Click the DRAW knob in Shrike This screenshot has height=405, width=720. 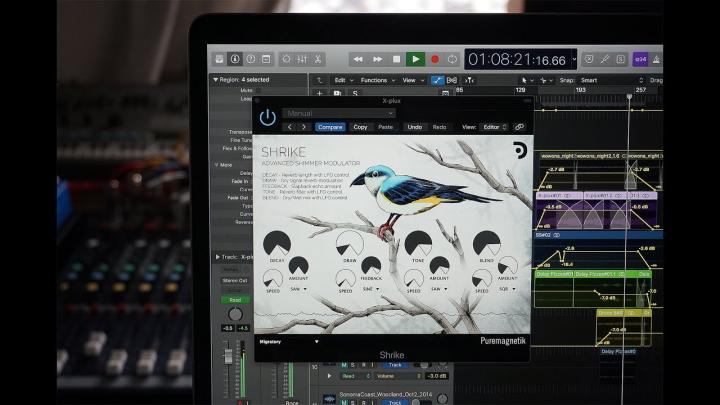(x=349, y=244)
